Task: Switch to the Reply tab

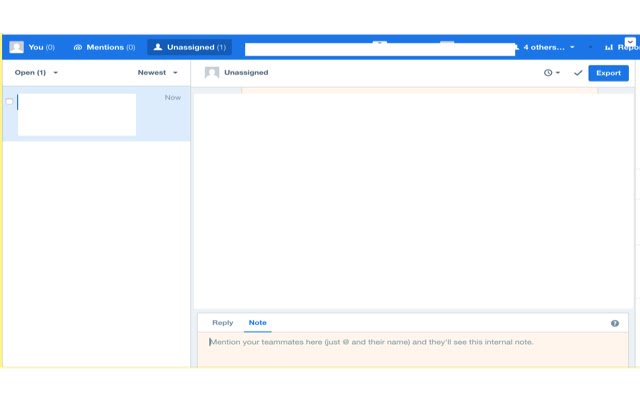Action: 222,322
